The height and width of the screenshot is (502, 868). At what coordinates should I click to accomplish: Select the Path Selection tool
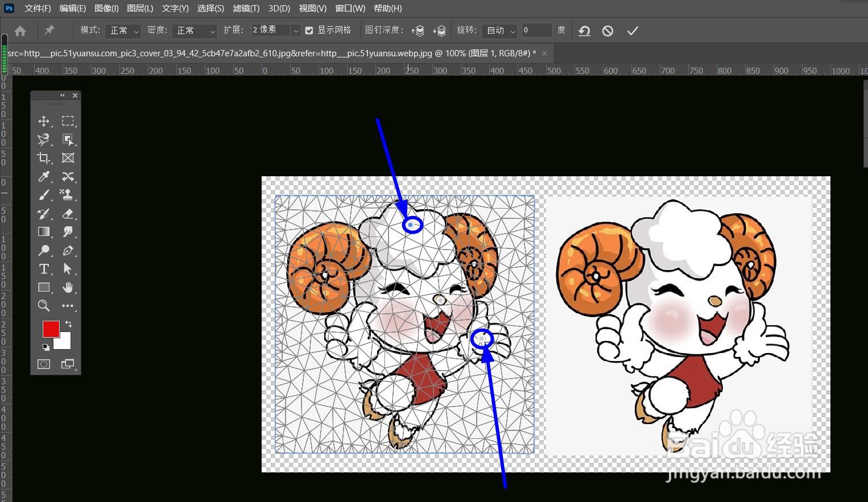[68, 269]
